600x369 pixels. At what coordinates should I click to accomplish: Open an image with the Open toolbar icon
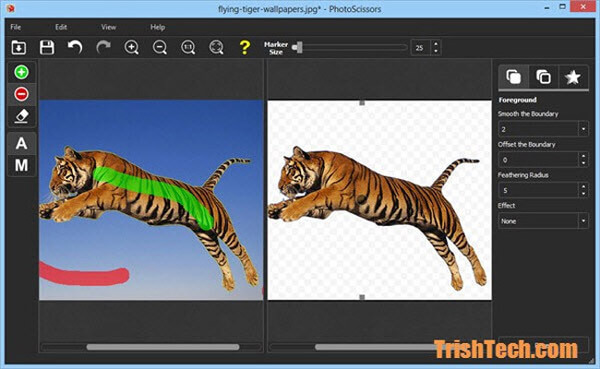[19, 47]
